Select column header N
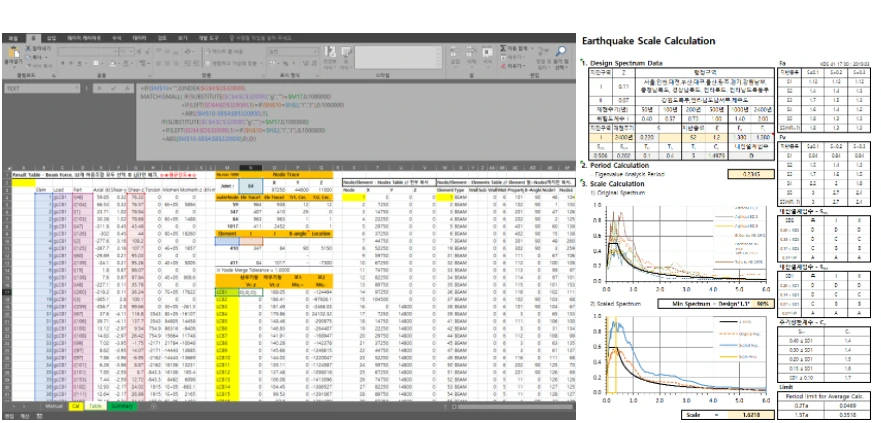 (251, 167)
